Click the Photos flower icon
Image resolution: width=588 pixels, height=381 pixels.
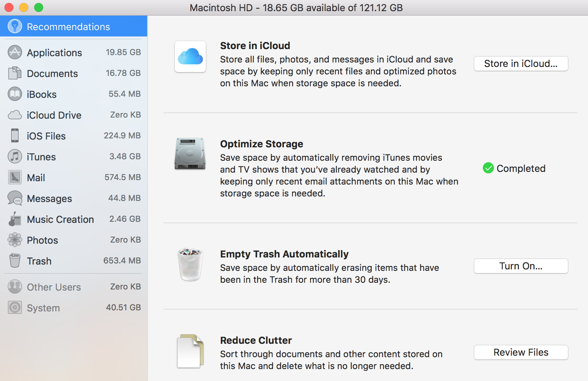pyautogui.click(x=15, y=240)
